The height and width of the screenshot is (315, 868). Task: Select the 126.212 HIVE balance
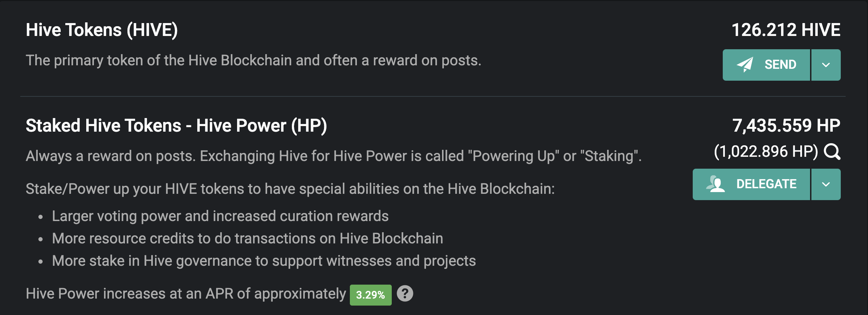click(x=786, y=30)
